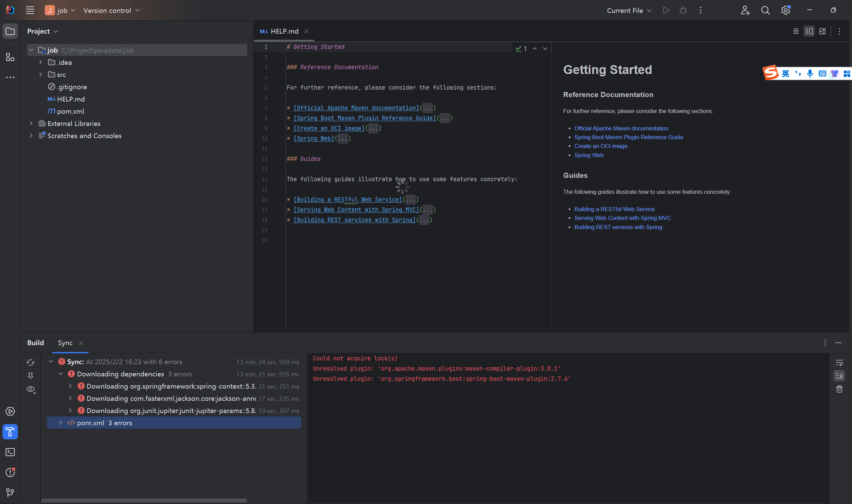Viewport: 852px width, 504px height.
Task: Go to next highlighted problem arrow
Action: [x=545, y=49]
